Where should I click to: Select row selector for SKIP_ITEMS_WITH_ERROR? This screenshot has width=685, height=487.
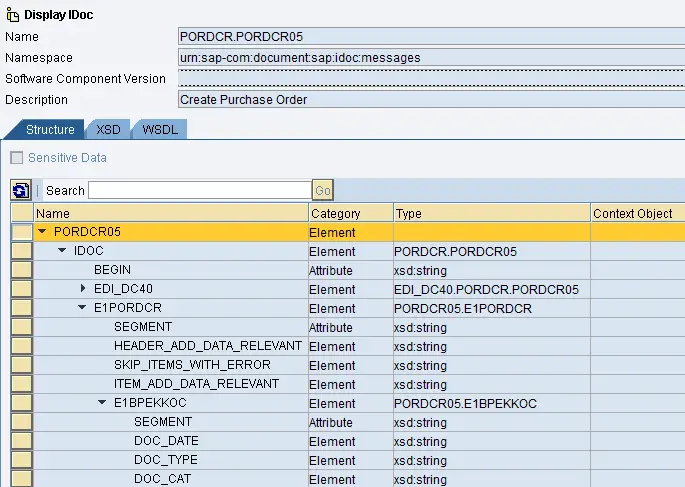(x=22, y=365)
